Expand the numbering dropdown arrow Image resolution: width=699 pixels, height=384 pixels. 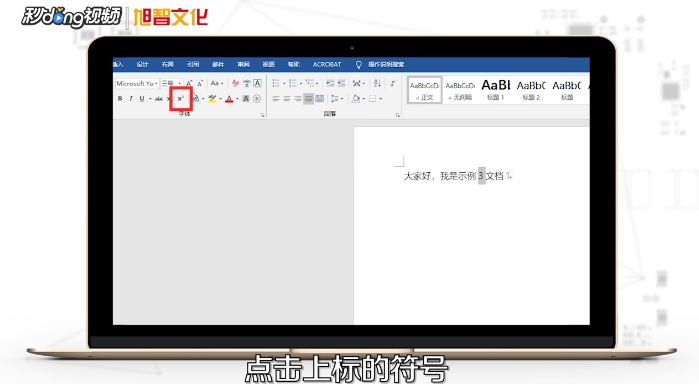(x=300, y=83)
